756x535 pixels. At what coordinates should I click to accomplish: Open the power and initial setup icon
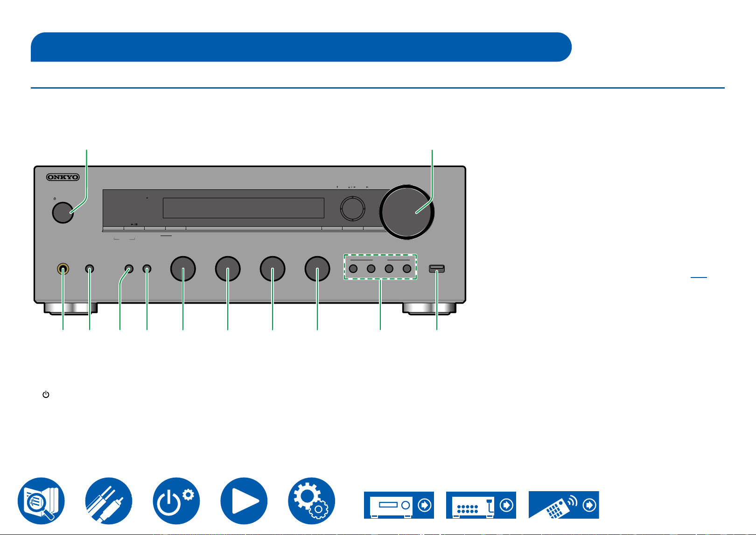(x=176, y=500)
